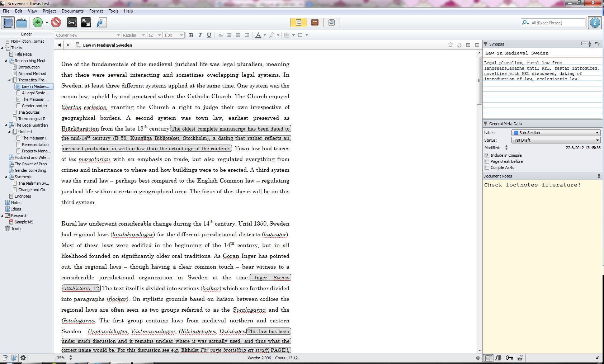
Task: Open the Label dropdown showing Sub-Section
Action: tap(556, 133)
